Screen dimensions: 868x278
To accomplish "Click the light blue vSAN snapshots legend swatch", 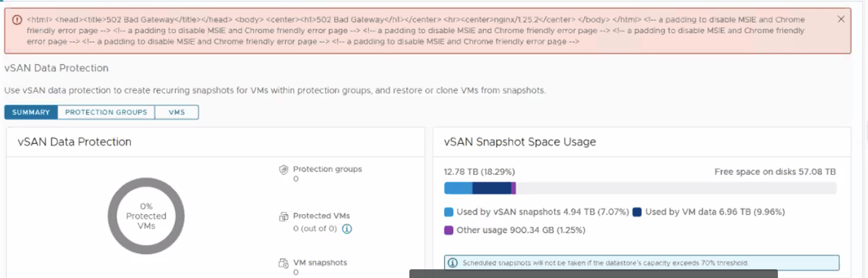I will (x=449, y=212).
